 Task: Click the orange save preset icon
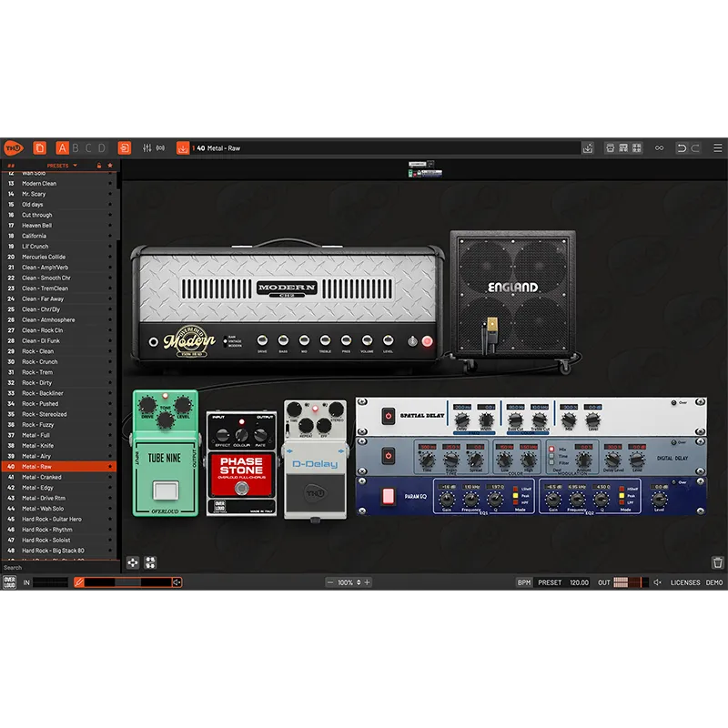coord(183,148)
